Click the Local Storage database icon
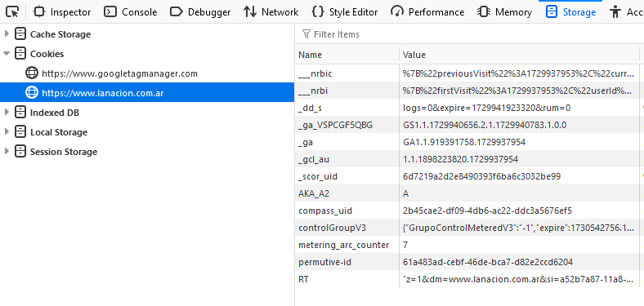Viewport: 644px width, 306px height. (20, 132)
